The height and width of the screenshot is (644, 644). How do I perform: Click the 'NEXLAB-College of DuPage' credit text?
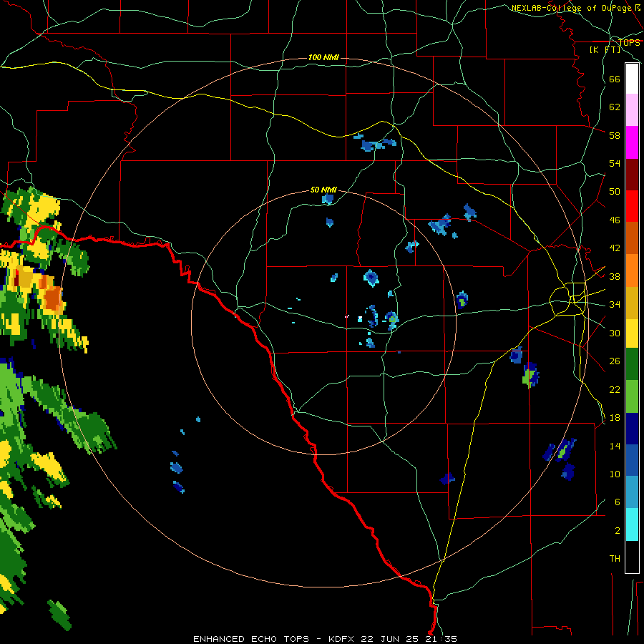coord(573,8)
